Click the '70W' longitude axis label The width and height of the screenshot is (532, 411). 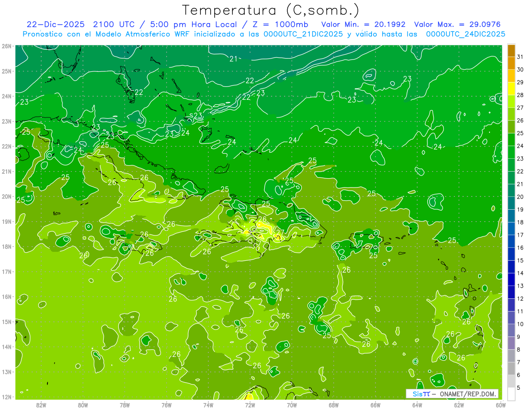292,405
